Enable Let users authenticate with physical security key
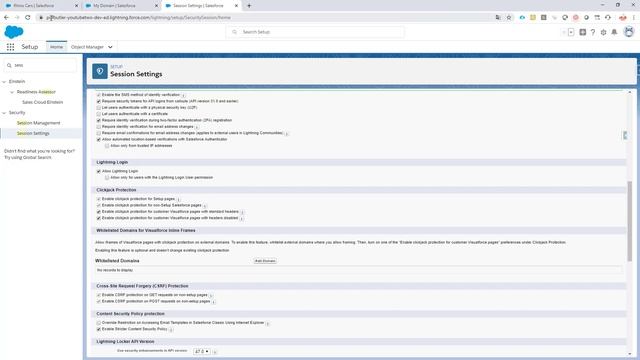This screenshot has height=360, width=640. point(98,108)
